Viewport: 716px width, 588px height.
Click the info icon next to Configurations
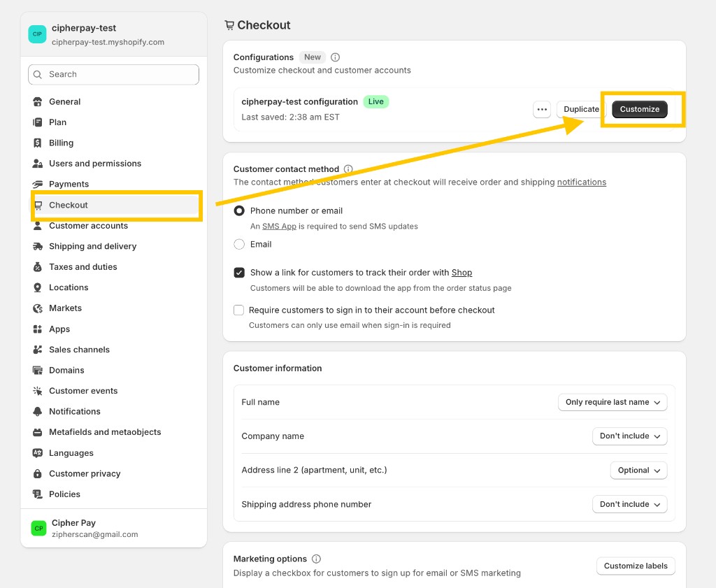click(x=335, y=57)
